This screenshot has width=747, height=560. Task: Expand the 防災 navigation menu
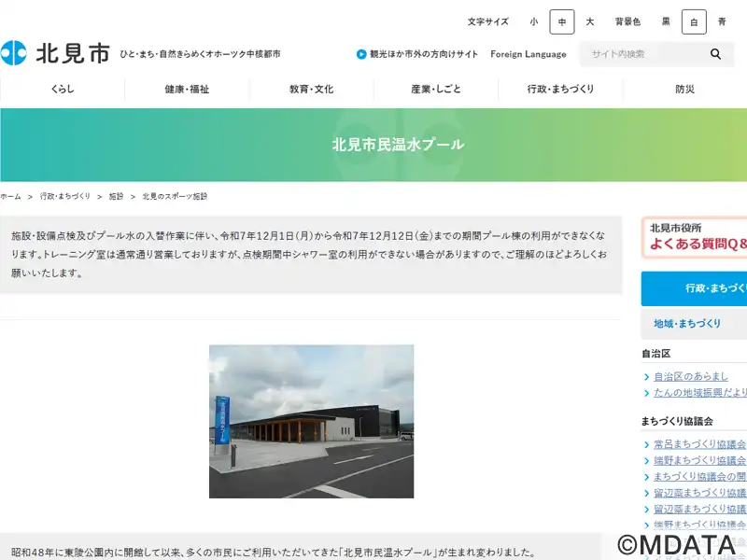click(684, 90)
